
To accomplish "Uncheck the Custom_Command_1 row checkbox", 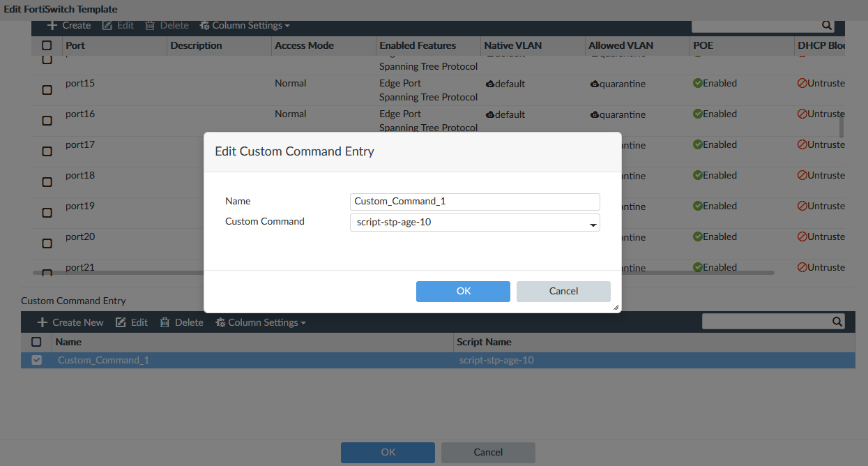I will tap(37, 360).
